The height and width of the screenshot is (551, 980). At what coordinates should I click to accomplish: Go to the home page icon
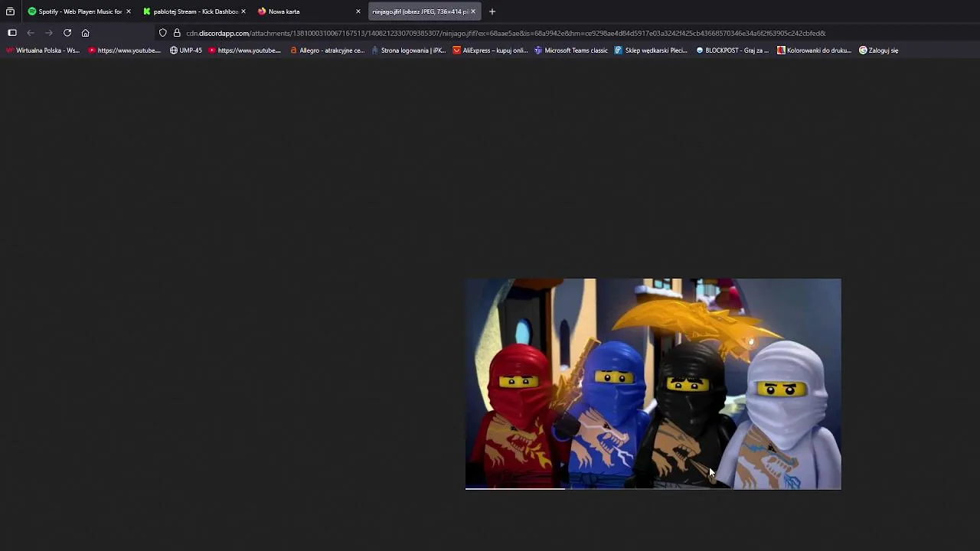coord(86,33)
